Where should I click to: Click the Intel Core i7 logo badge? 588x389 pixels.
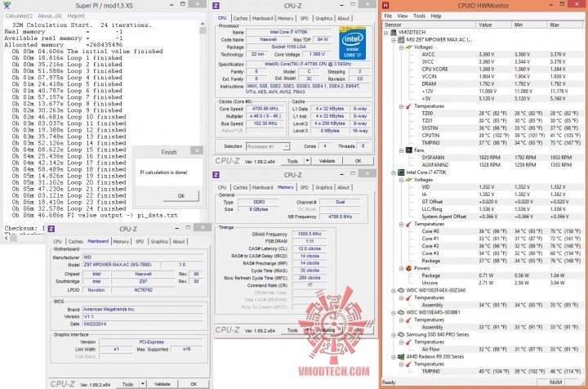click(352, 43)
